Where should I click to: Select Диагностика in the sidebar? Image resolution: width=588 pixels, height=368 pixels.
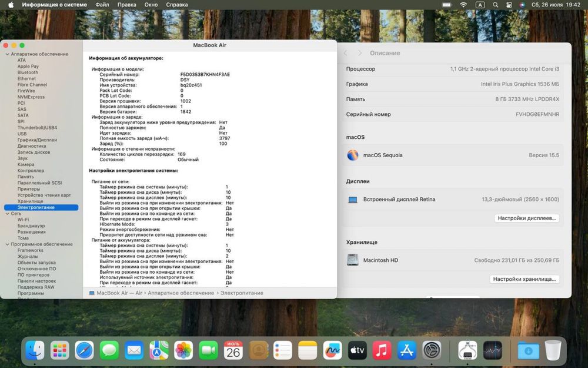pos(32,146)
